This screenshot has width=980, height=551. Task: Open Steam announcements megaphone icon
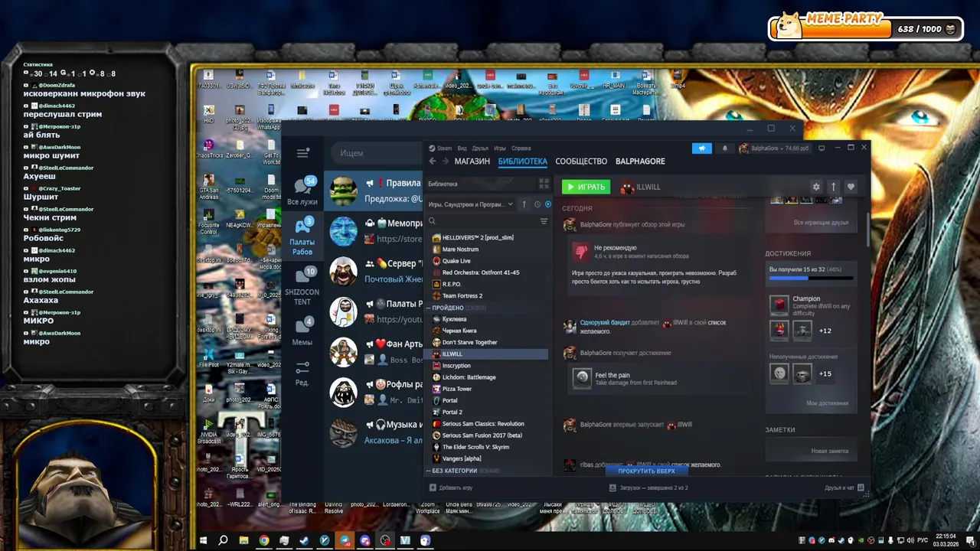point(702,148)
